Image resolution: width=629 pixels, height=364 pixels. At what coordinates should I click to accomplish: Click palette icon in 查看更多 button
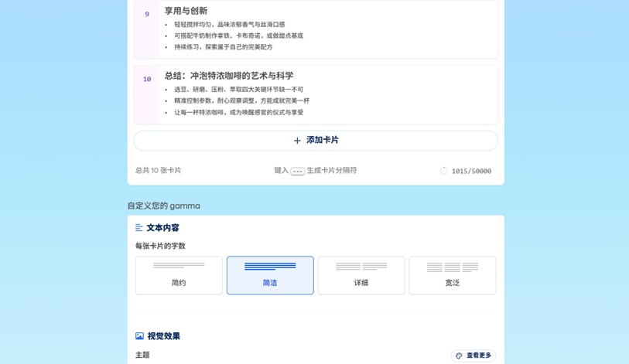point(459,355)
